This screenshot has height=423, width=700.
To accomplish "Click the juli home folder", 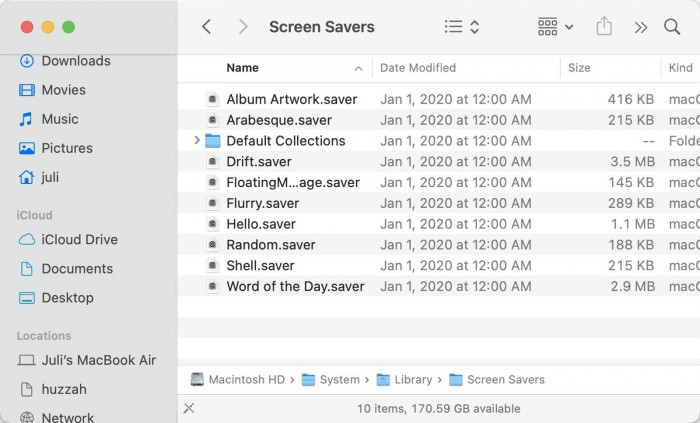I will pos(52,177).
